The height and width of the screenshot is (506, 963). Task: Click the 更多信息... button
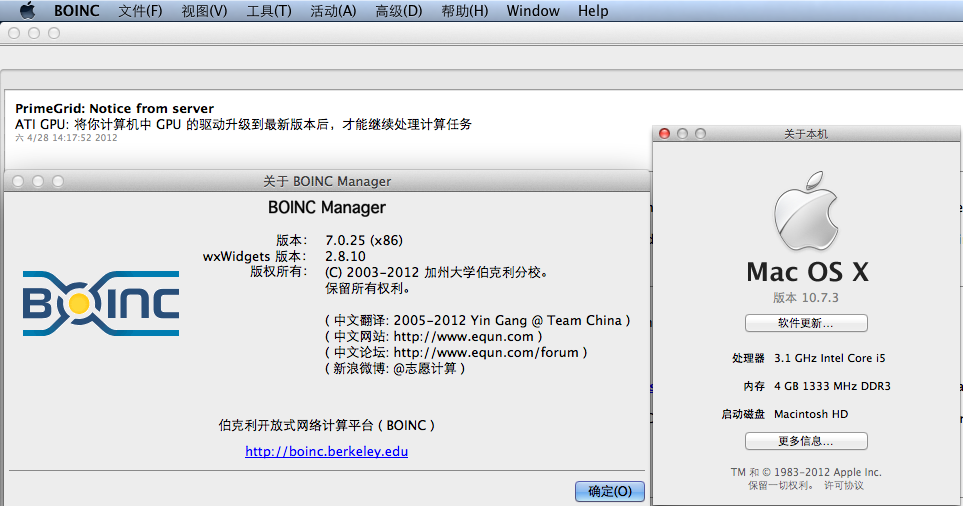tap(806, 441)
